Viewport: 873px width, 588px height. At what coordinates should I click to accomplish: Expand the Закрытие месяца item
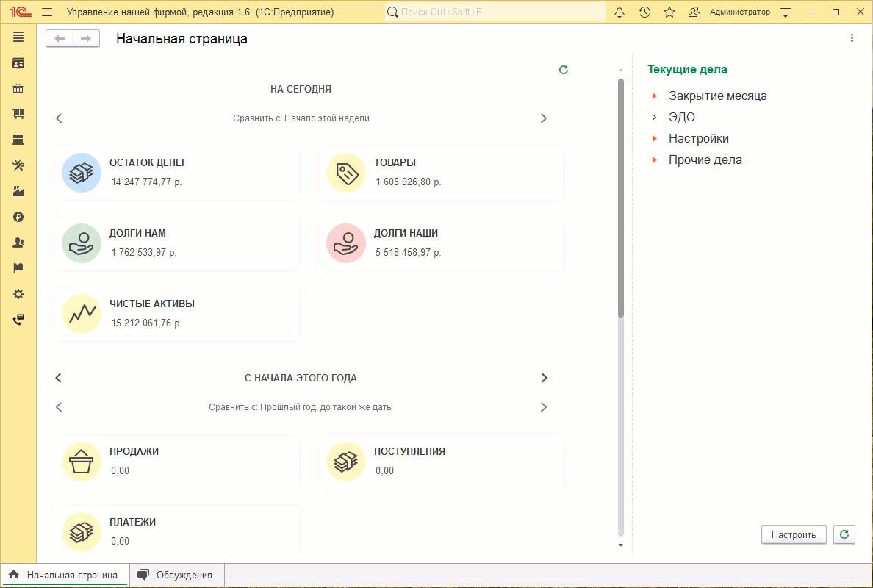click(654, 96)
